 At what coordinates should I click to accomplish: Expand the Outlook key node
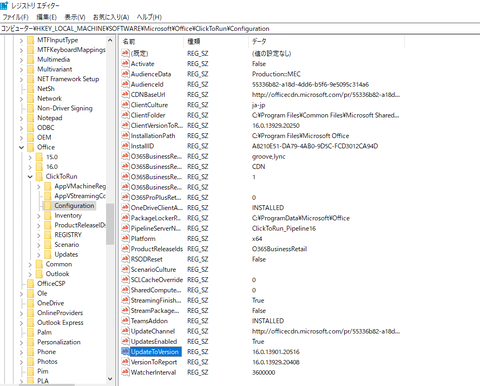(30, 274)
